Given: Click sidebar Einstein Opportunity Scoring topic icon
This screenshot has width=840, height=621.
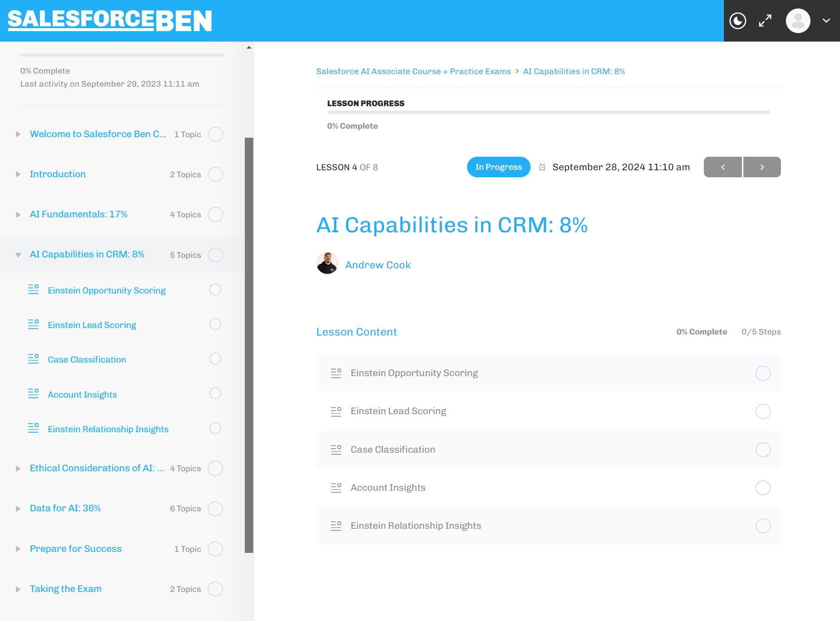Looking at the screenshot, I should 34,289.
